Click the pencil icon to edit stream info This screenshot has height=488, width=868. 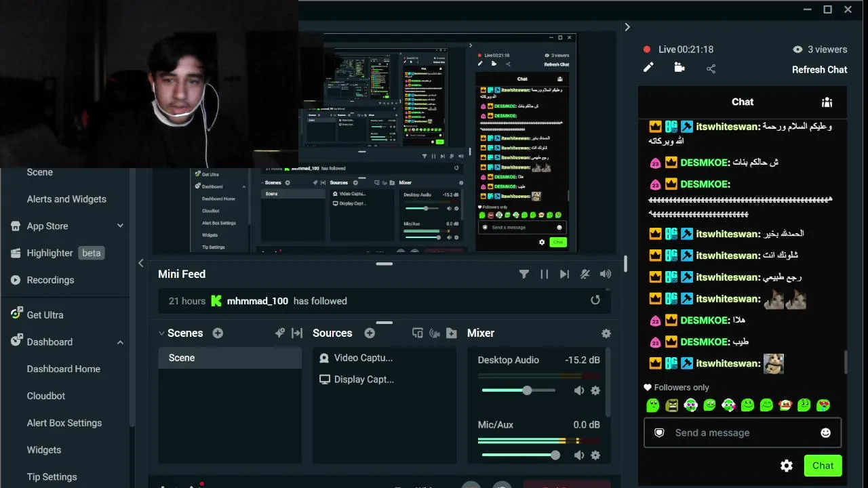pyautogui.click(x=649, y=68)
